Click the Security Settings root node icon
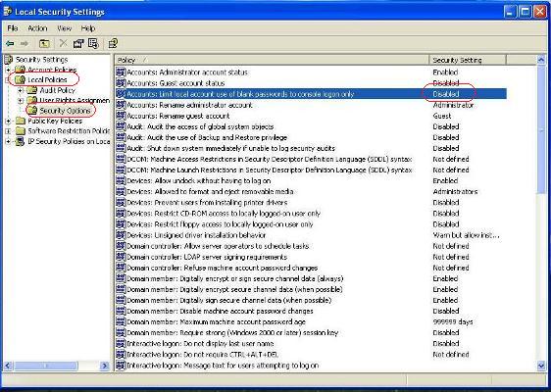This screenshot has width=551, height=392. [x=9, y=60]
